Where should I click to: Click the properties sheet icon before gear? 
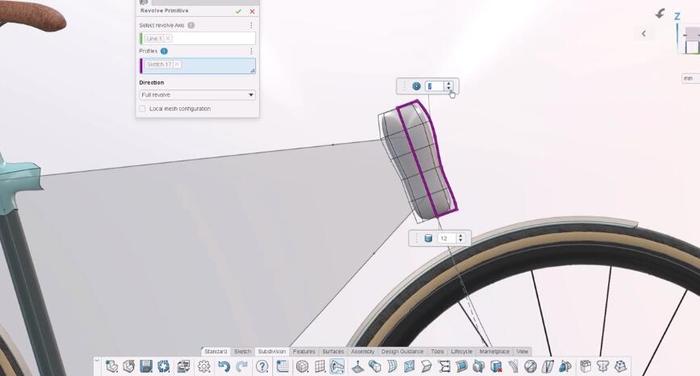point(183,367)
